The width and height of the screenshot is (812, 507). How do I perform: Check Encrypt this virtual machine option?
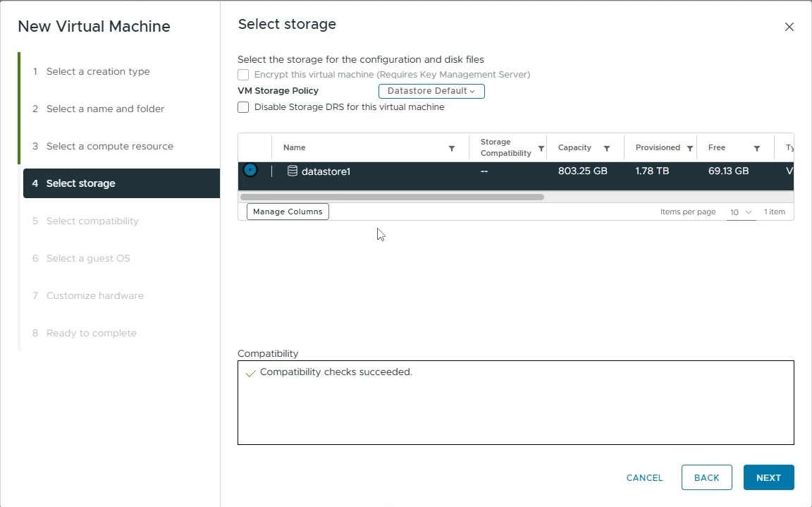point(243,75)
